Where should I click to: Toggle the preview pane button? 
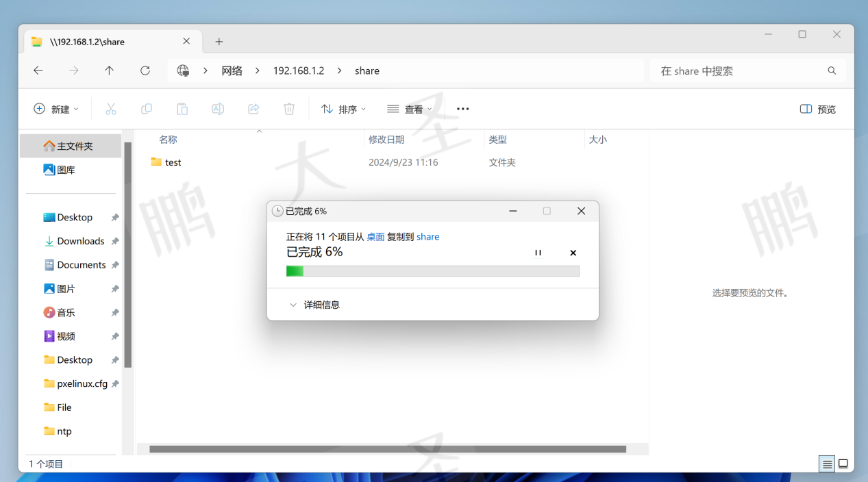pos(818,109)
